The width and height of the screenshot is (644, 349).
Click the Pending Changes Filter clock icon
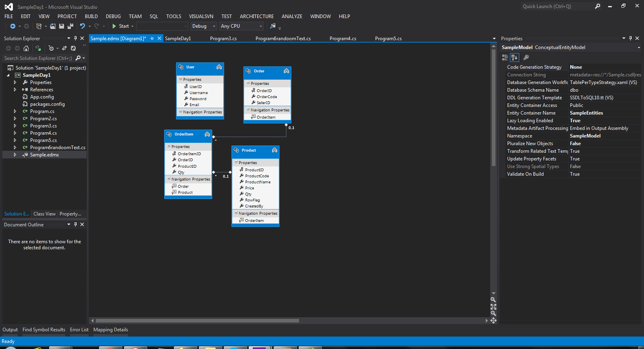pos(51,48)
